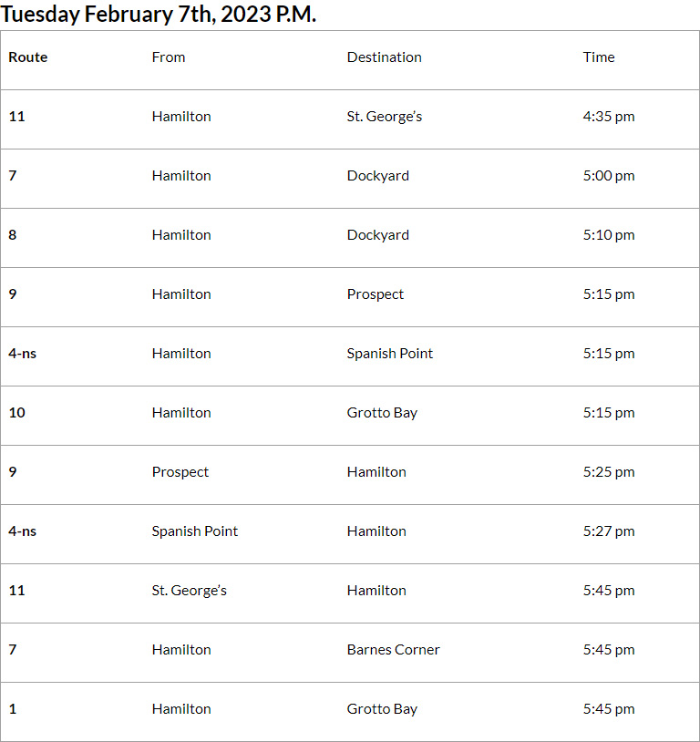Click Spanish Point in the Destination column
Image resolution: width=700 pixels, height=742 pixels.
click(389, 353)
